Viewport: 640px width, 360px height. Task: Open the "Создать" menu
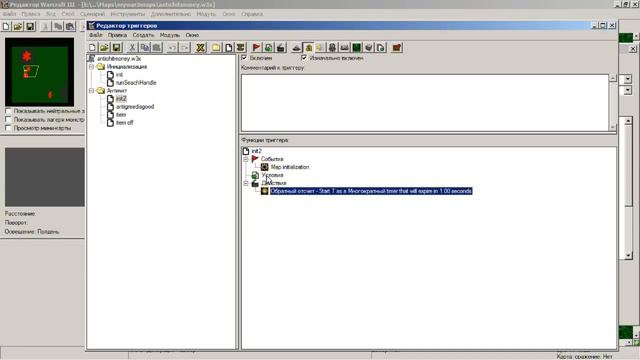tap(143, 35)
